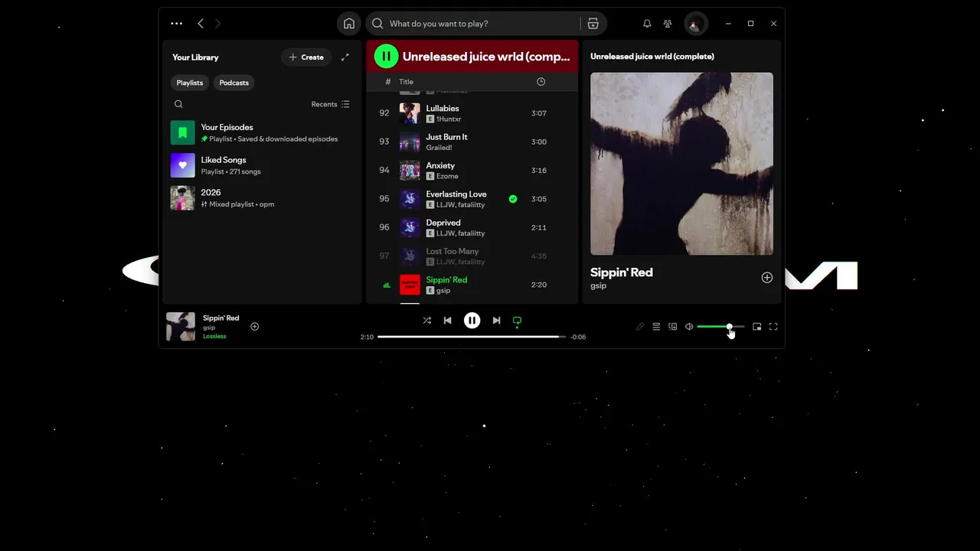
Task: Pause playback in the player bar
Action: [472, 321]
